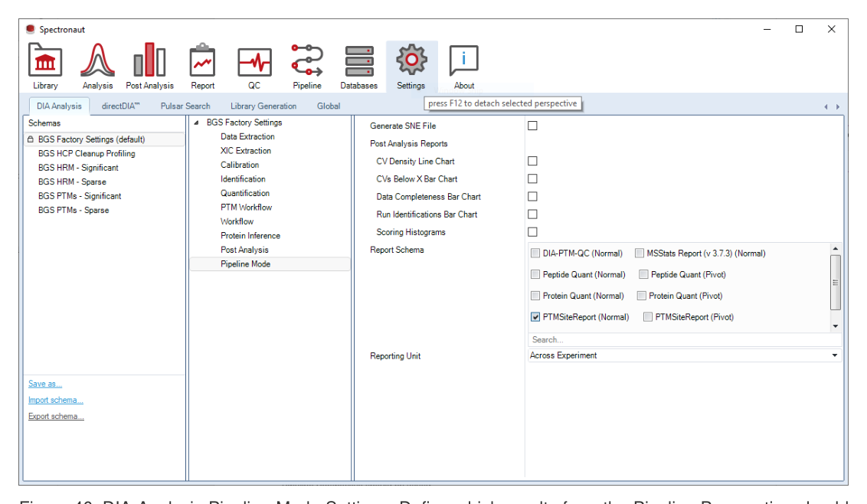
Task: Check PTMSiteReport (Pivot) report schema
Action: pyautogui.click(x=647, y=317)
